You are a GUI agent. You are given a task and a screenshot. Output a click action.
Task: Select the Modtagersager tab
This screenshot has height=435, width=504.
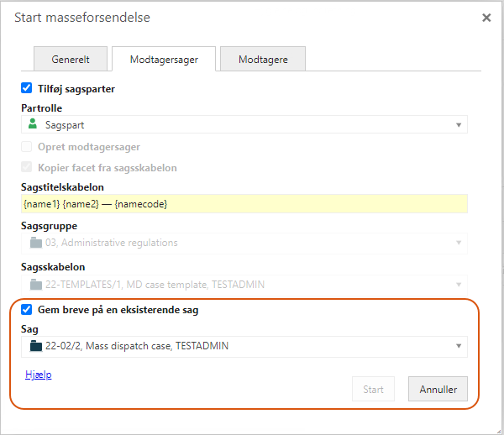pyautogui.click(x=164, y=59)
